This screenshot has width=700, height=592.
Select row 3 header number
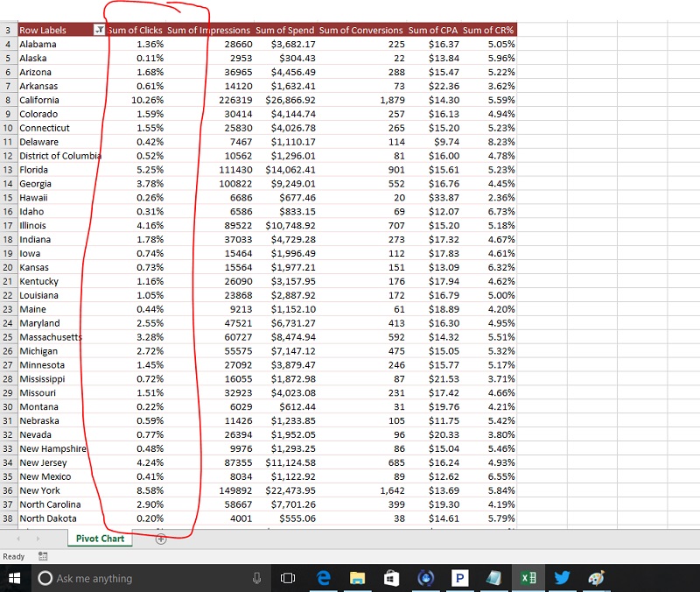click(x=8, y=30)
